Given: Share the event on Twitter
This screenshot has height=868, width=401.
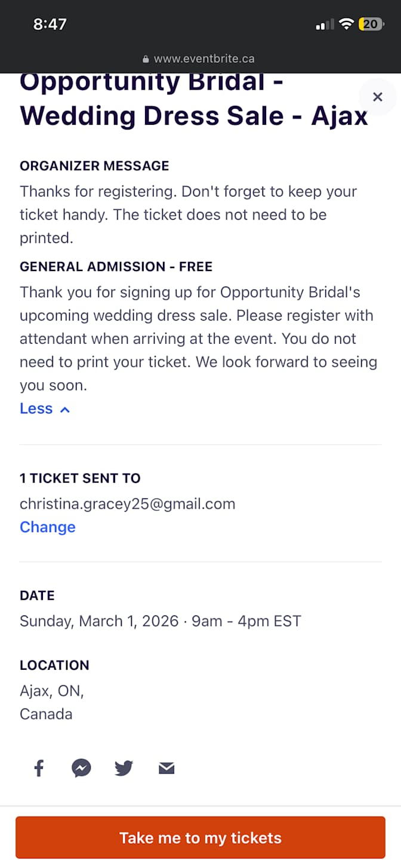Looking at the screenshot, I should click(x=124, y=768).
